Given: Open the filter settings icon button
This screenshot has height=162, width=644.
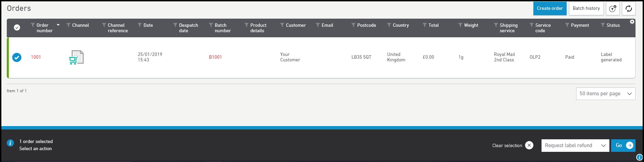Looking at the screenshot, I should [x=612, y=8].
